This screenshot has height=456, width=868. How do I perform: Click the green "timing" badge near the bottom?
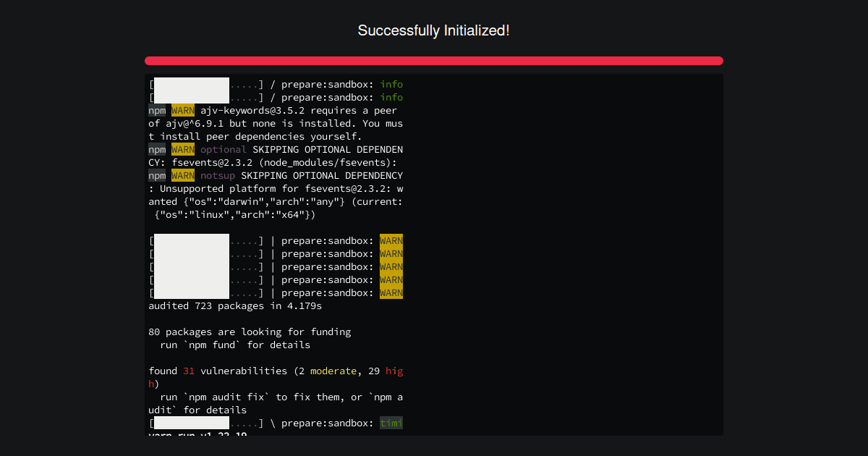pos(391,423)
